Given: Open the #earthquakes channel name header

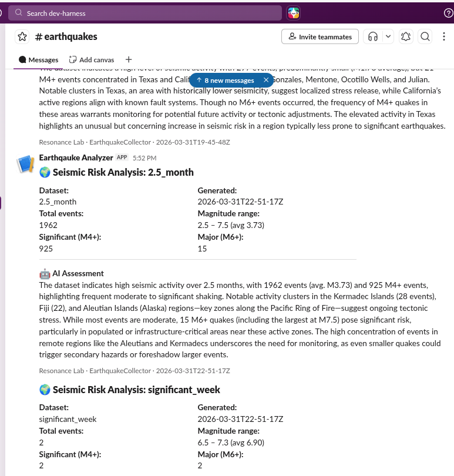Looking at the screenshot, I should pos(66,37).
